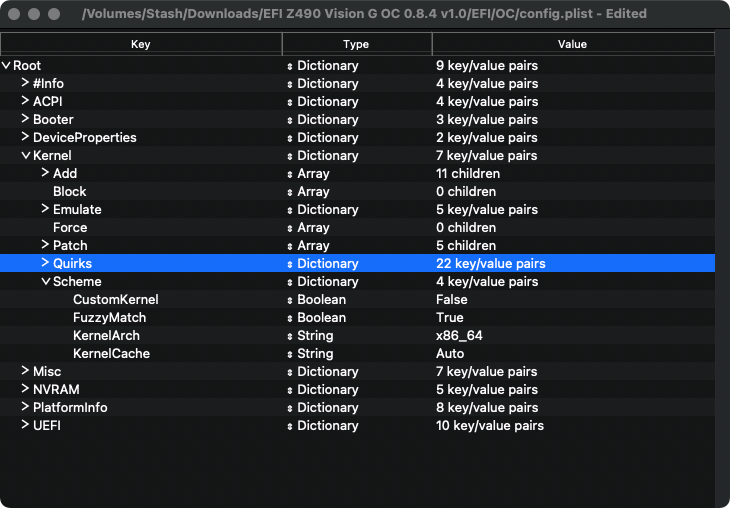Viewport: 730px width, 508px height.
Task: Expand the Misc dictionary
Action: (x=25, y=371)
